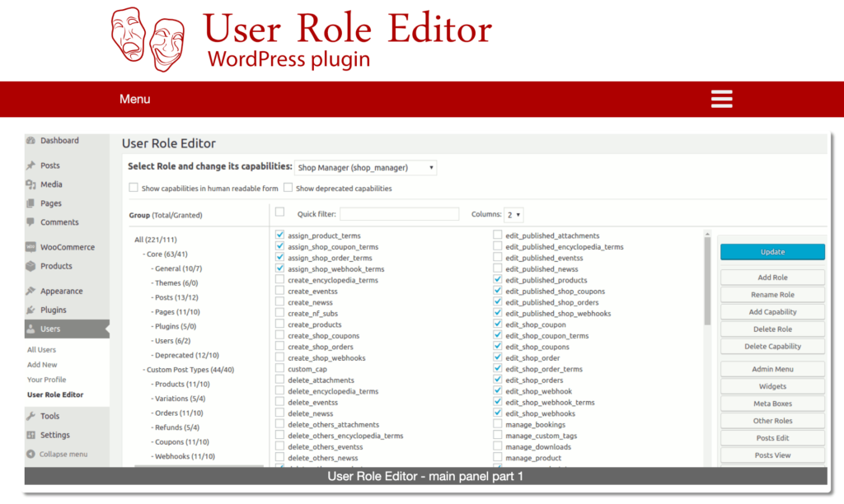Select the Core (63/41) group
Screen dimensions: 844x504
tap(166, 254)
